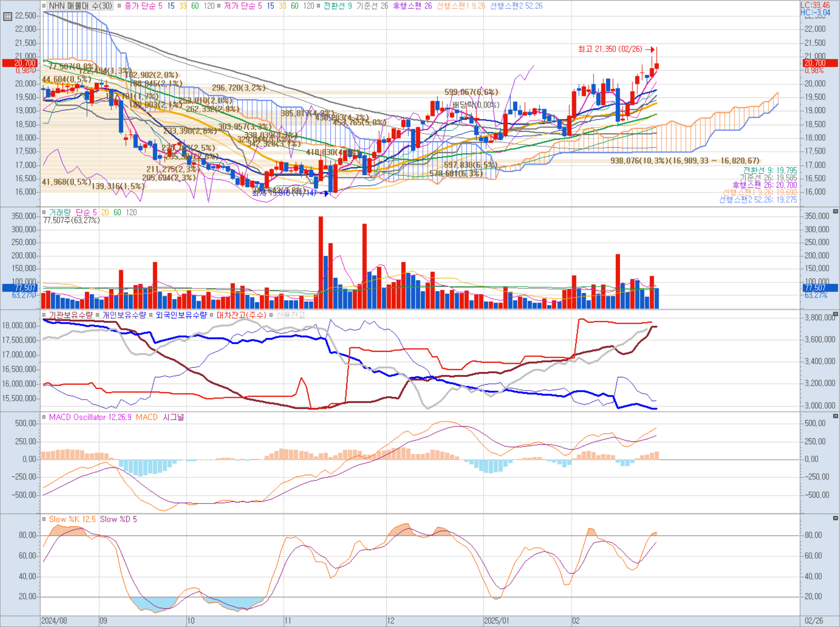This screenshot has height=627, width=840.
Task: Click the grid table icon beside the price axis
Action: (x=7, y=16)
